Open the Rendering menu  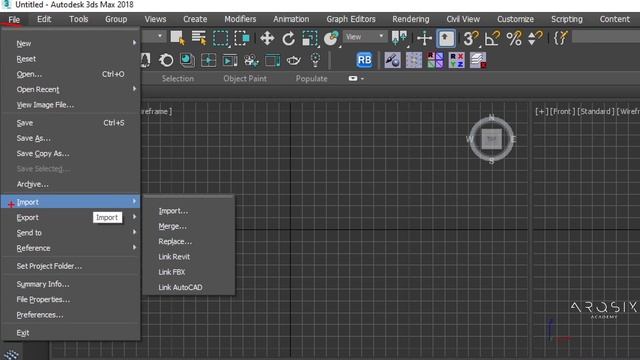point(411,19)
